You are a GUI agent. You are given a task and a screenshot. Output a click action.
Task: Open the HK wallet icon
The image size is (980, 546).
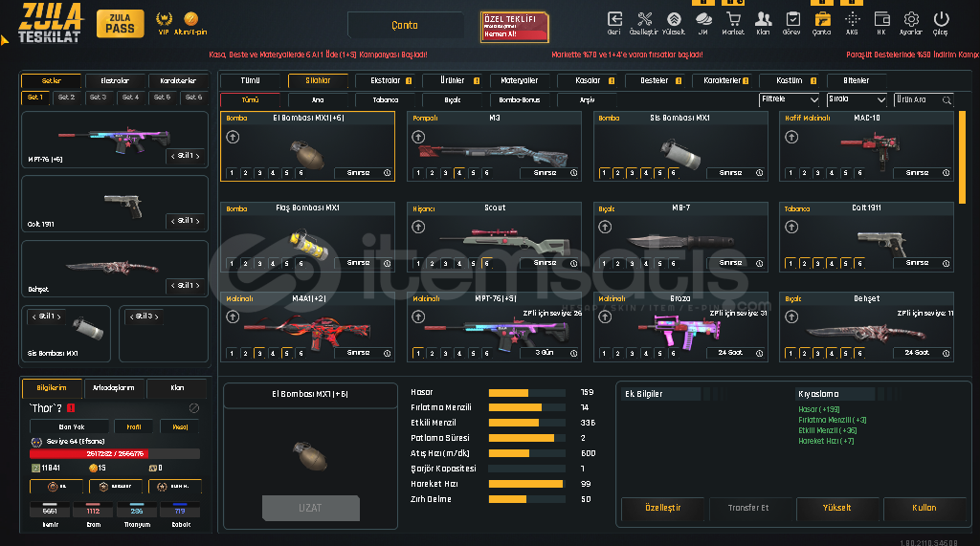[881, 19]
